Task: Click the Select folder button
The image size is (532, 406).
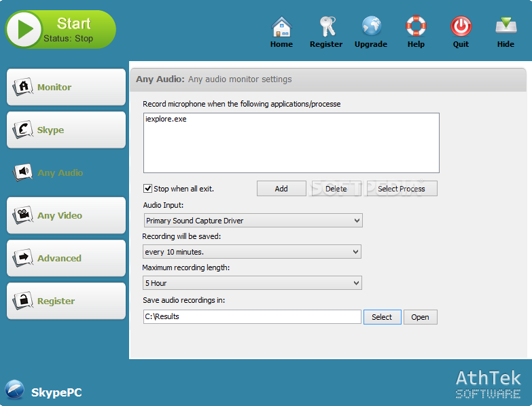Action: click(382, 317)
